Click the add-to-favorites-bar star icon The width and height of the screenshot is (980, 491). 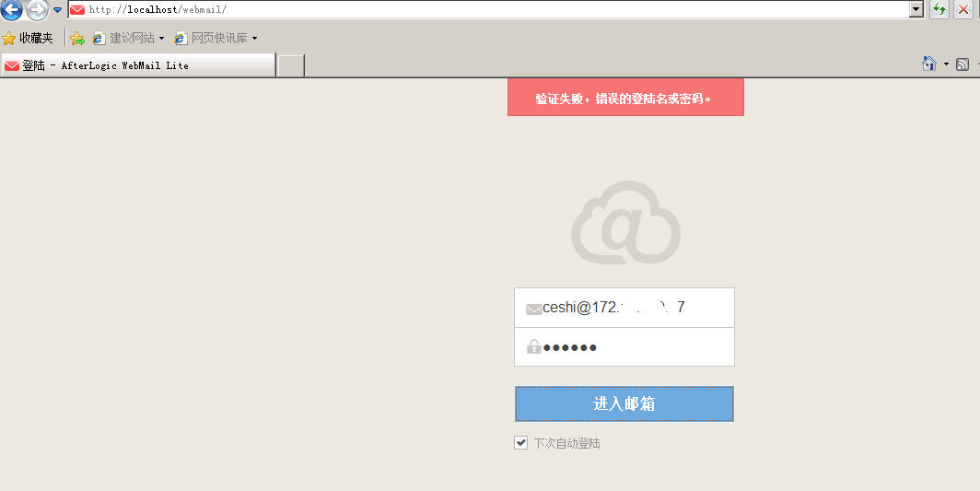(x=77, y=38)
